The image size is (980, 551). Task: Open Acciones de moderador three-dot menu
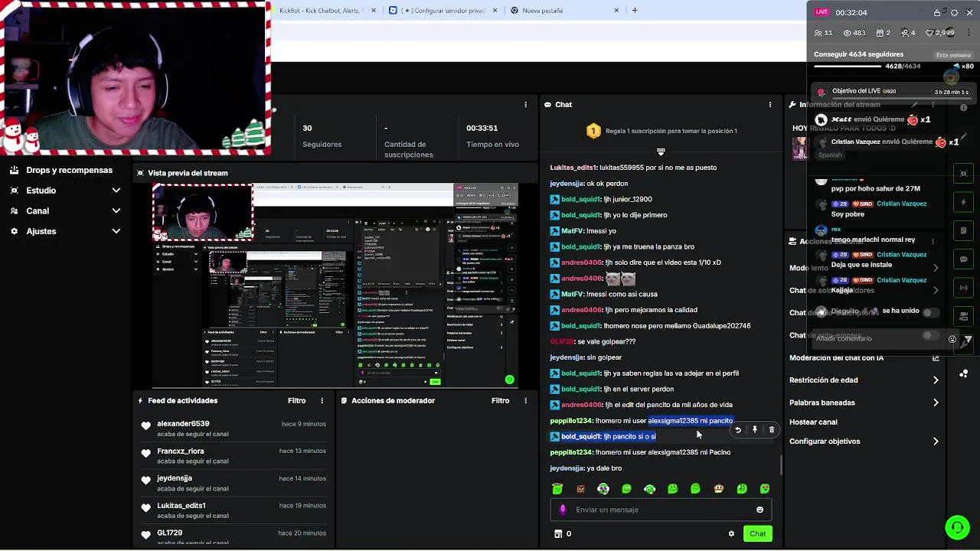[x=525, y=400]
